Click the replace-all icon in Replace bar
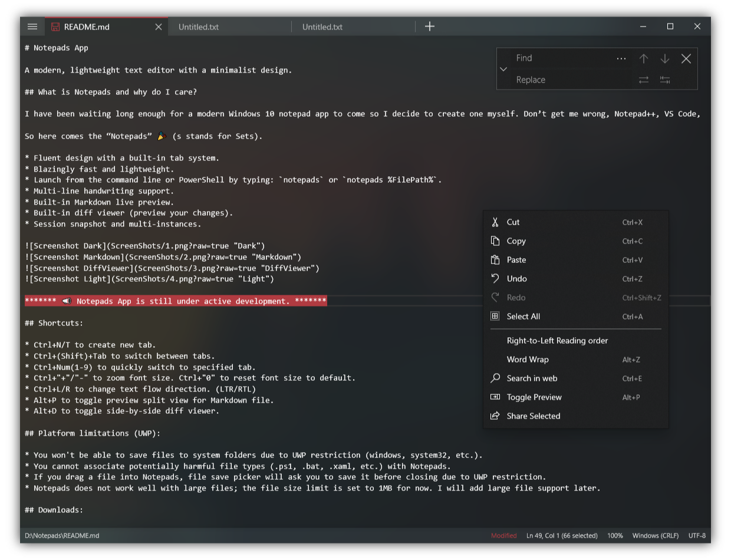Viewport: 731px width, 560px height. tap(664, 80)
